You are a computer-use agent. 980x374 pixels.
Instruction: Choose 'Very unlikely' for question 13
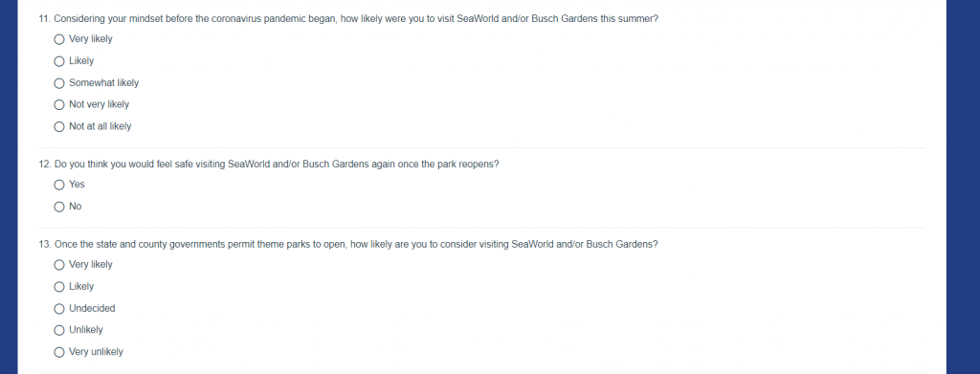point(59,352)
